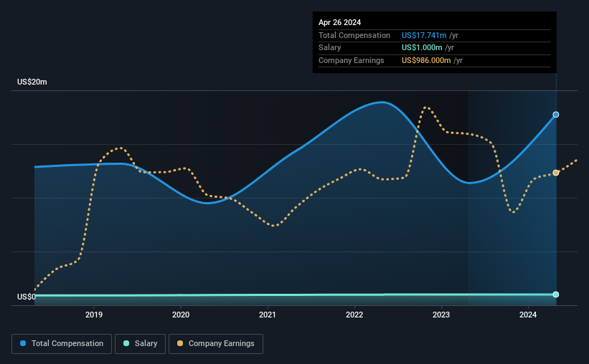Toggle the Total Compensation legend button
The width and height of the screenshot is (589, 364).
(x=62, y=344)
